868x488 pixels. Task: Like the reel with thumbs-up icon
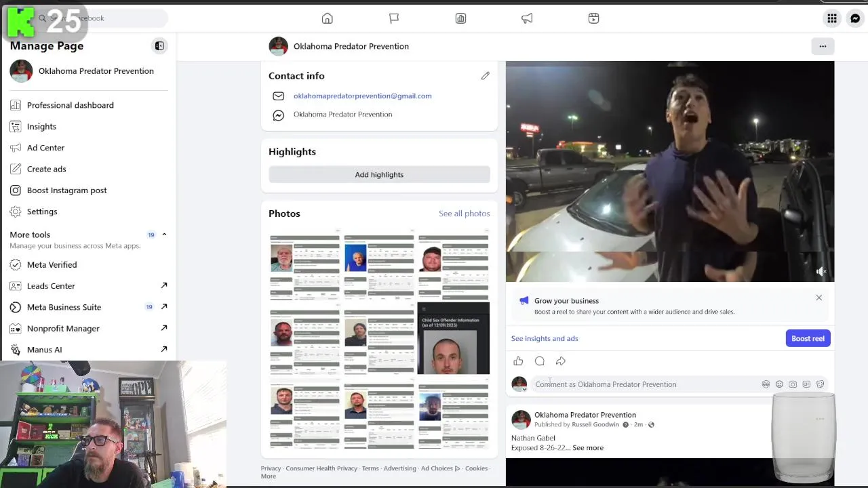click(518, 361)
